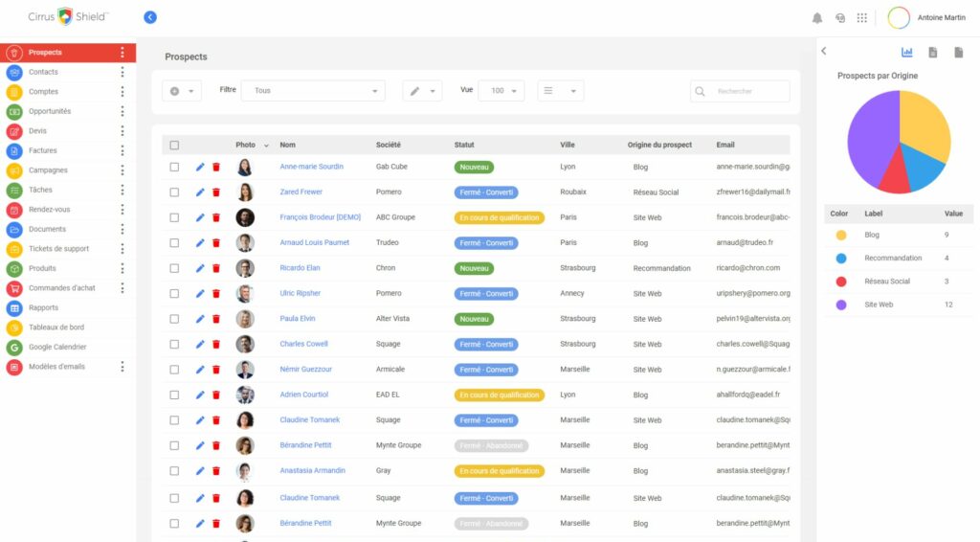Delete the Charles Cowell prospect

tap(216, 345)
